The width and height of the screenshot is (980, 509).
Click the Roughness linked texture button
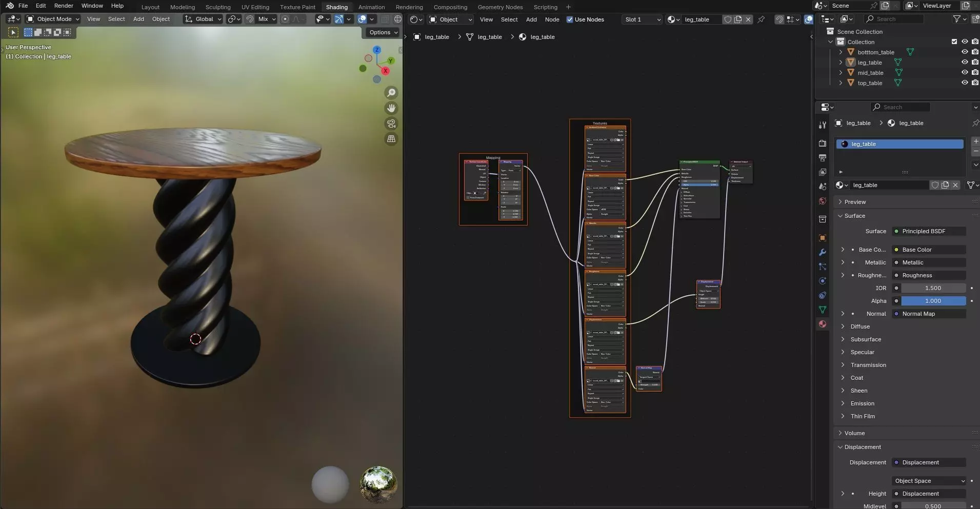click(x=929, y=275)
